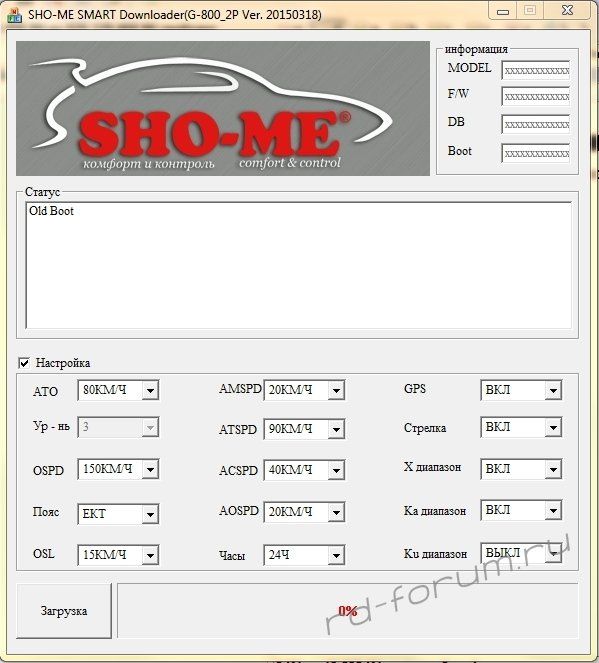
Task: Open the AMSPD dropdown
Action: pyautogui.click(x=304, y=390)
